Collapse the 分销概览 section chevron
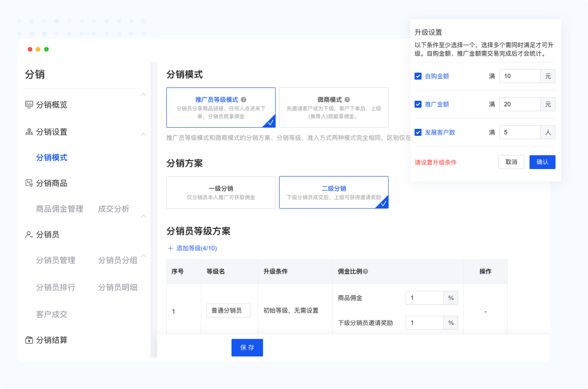Image resolution: width=588 pixels, height=389 pixels. tap(143, 94)
